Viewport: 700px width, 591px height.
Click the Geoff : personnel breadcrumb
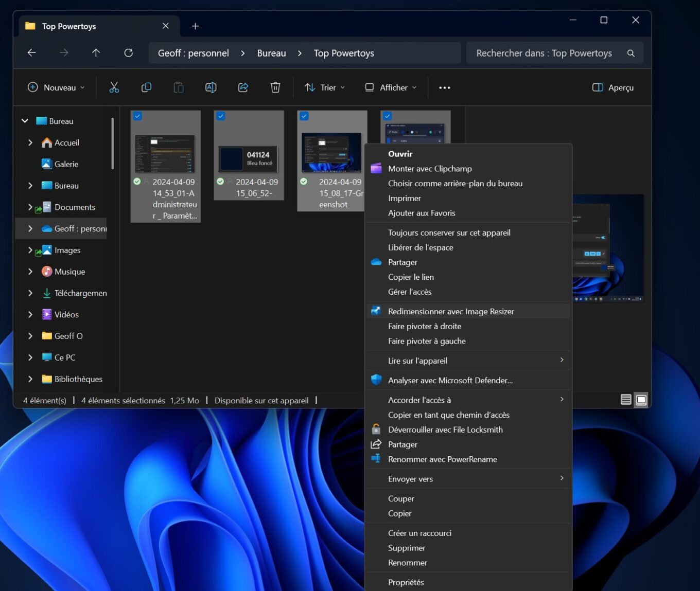pyautogui.click(x=194, y=53)
